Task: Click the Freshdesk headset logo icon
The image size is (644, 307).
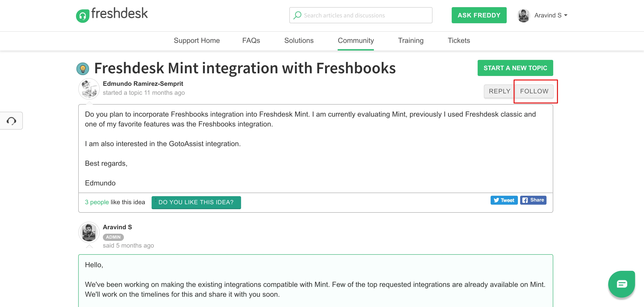Action: 83,16
